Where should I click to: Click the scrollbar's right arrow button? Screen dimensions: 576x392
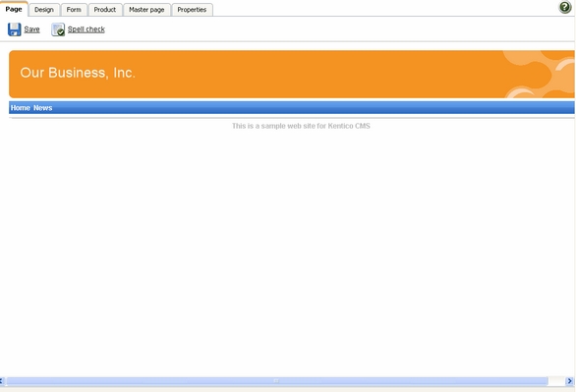(570, 381)
